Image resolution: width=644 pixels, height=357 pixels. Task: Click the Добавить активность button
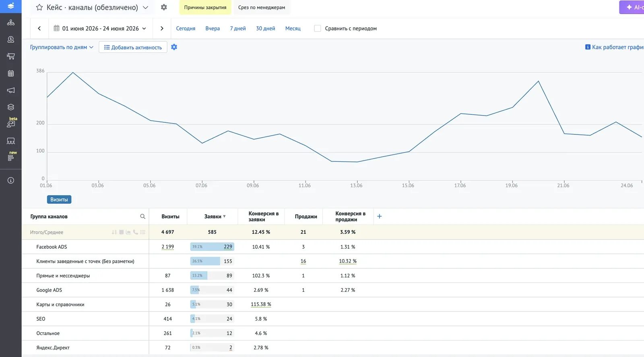point(133,47)
